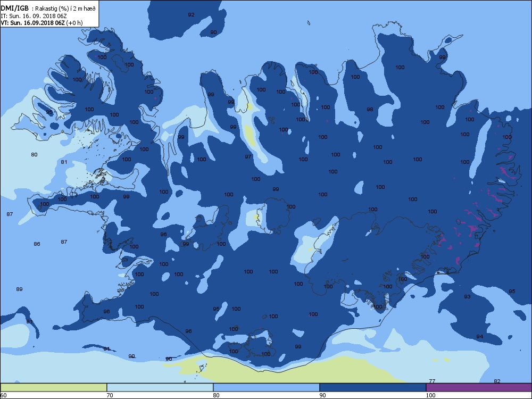Click the legend label '100' under the color bar
The width and height of the screenshot is (532, 399).
(x=430, y=395)
